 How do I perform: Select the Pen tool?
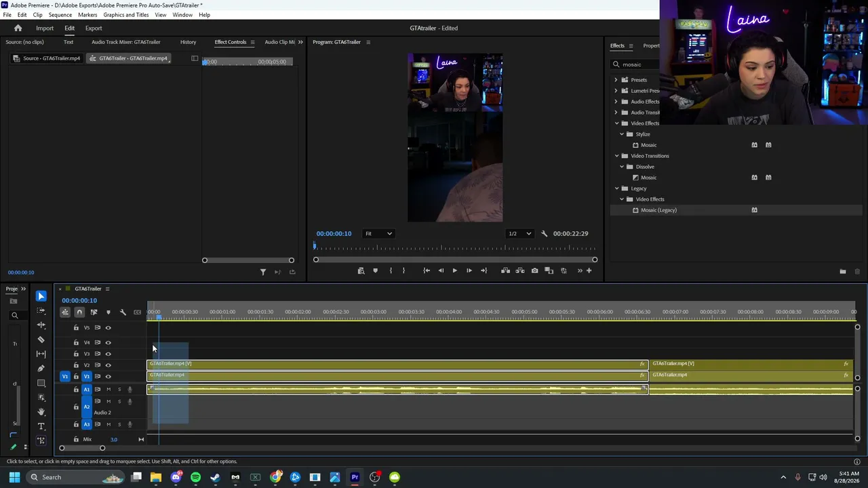click(41, 369)
